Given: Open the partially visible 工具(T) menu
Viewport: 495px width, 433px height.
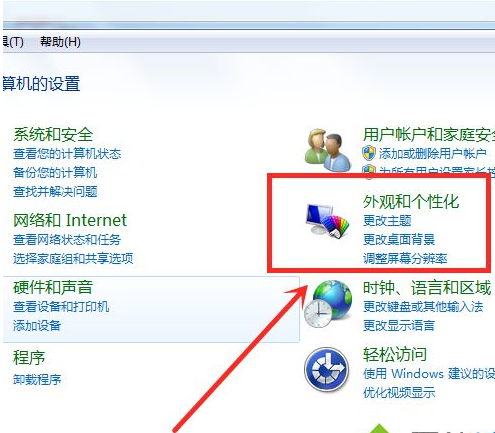Looking at the screenshot, I should 13,42.
